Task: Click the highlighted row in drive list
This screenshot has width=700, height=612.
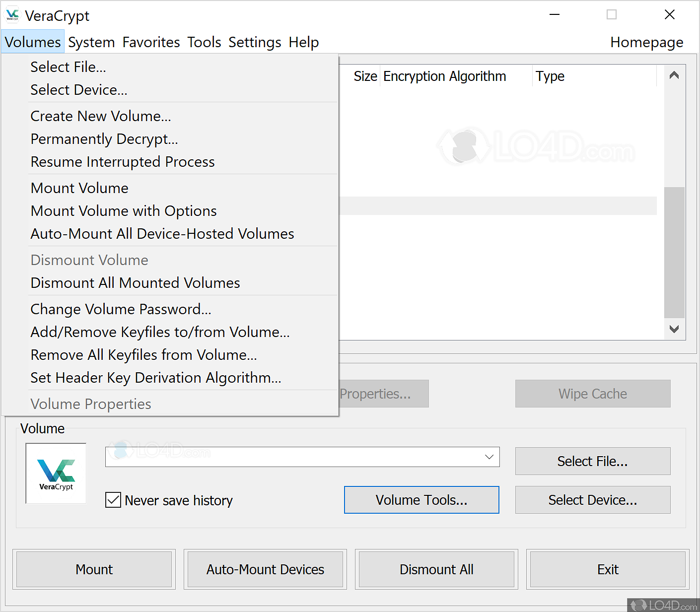Action: click(498, 205)
